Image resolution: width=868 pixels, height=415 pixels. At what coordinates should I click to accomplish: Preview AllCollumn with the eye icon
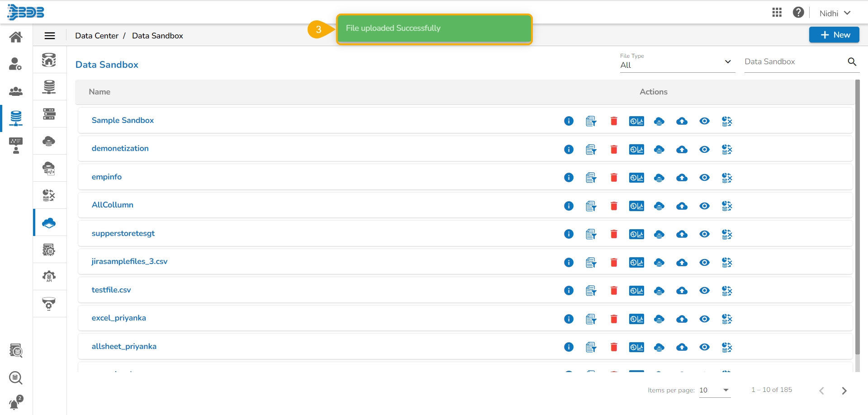(704, 206)
